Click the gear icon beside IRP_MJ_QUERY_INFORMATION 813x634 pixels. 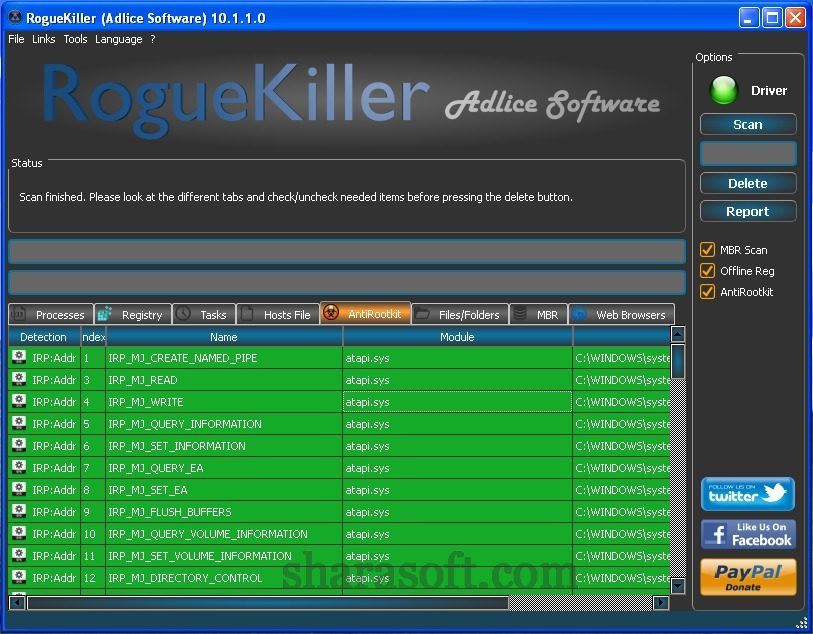pos(19,423)
